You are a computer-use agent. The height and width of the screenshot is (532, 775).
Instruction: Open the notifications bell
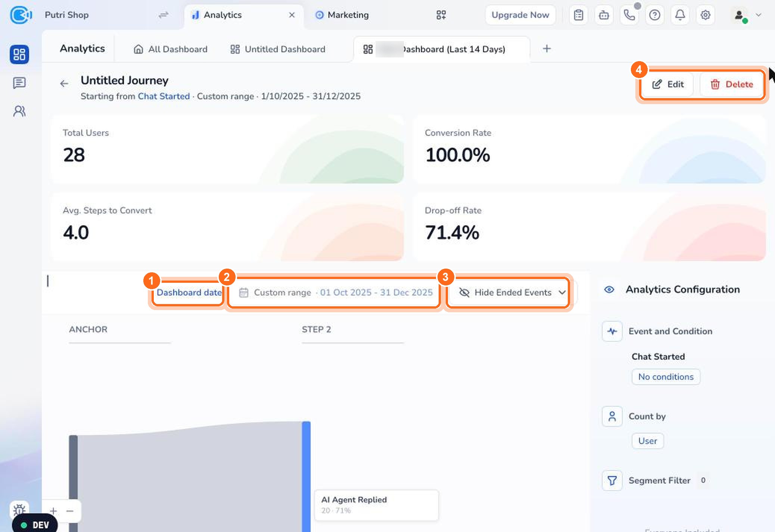pyautogui.click(x=680, y=15)
